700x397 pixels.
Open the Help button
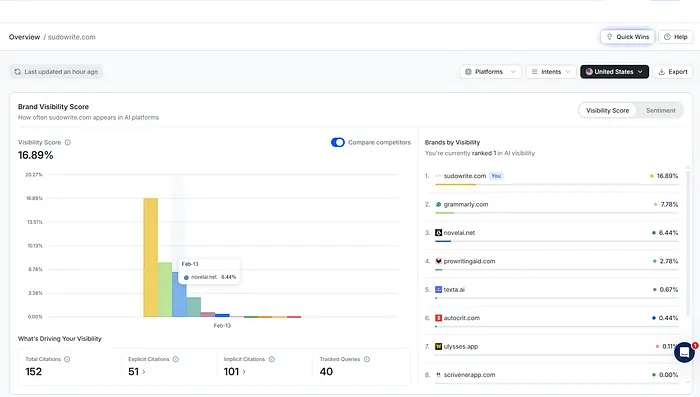point(675,37)
